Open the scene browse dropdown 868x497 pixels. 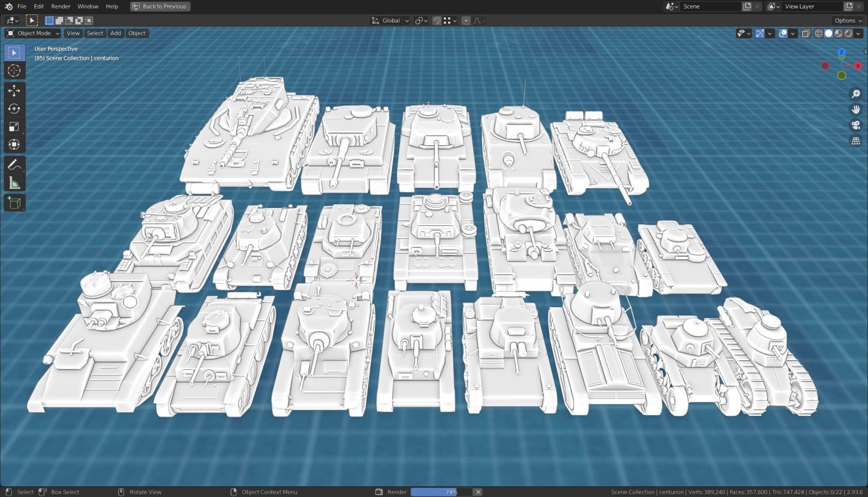tap(671, 6)
